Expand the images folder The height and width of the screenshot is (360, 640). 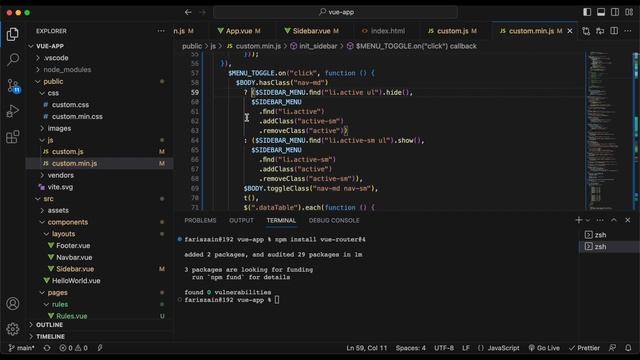coord(100,128)
